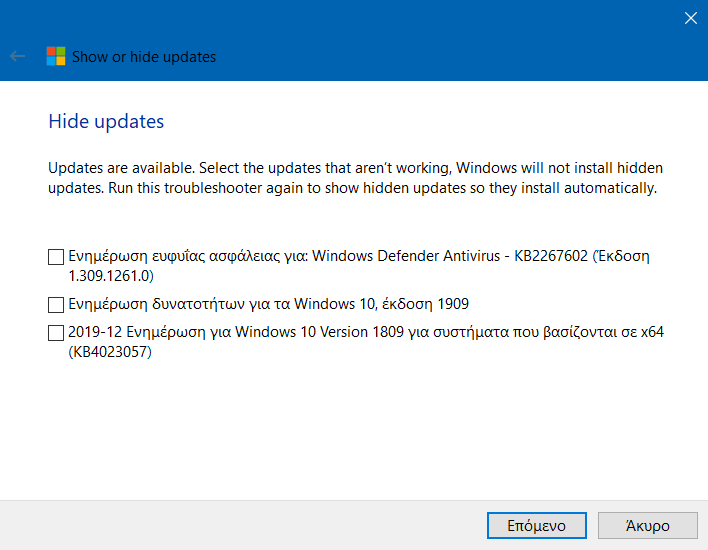
Task: Tick the Windows 10 έκδοση 1909 checkbox
Action: pos(56,305)
